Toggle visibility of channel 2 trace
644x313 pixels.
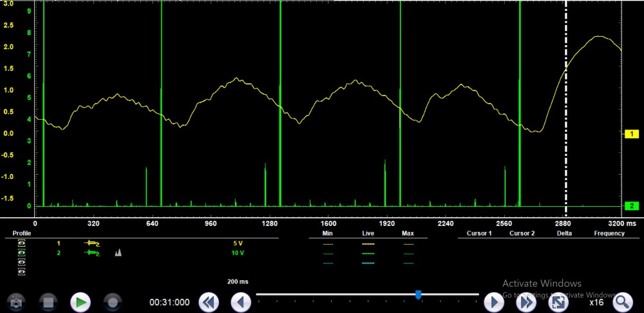click(23, 252)
